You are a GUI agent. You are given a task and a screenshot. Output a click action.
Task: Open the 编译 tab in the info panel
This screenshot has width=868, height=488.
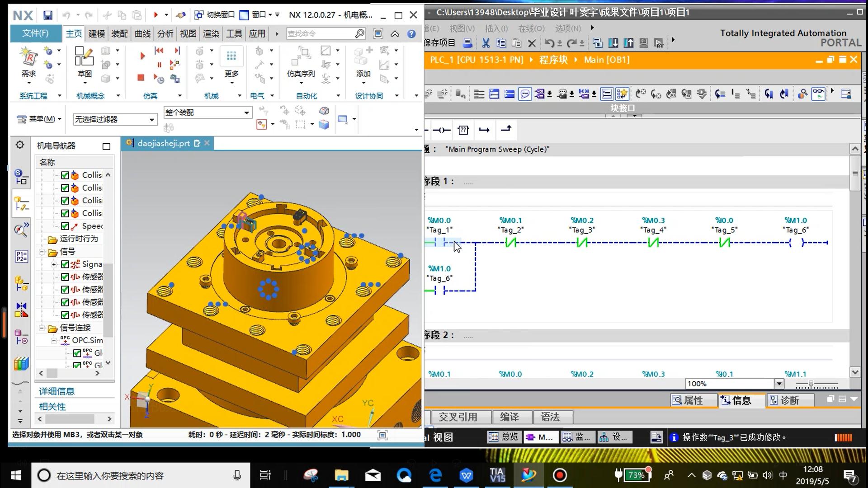pos(509,417)
